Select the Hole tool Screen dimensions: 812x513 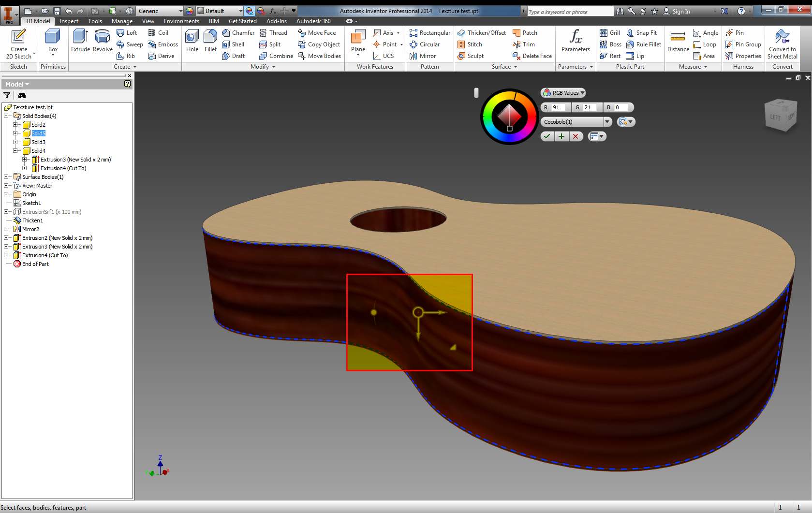pos(192,40)
